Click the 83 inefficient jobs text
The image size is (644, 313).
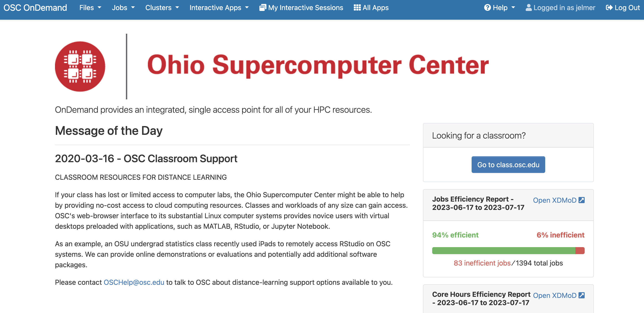tap(482, 263)
